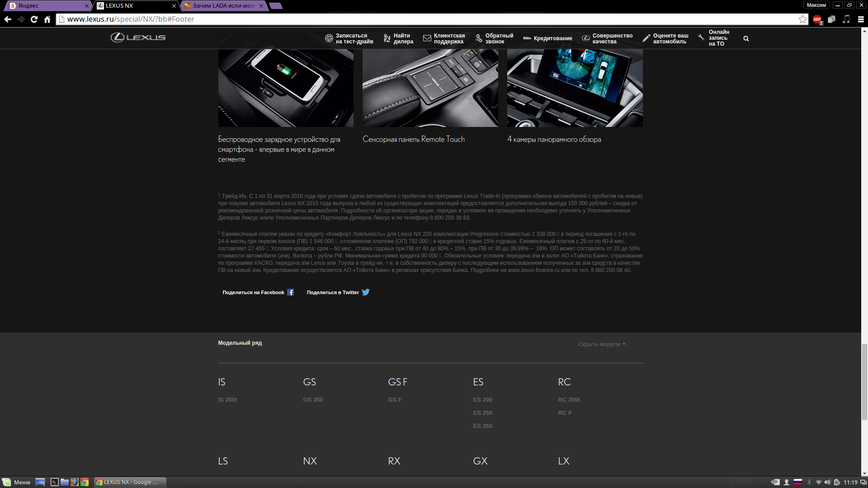Click the music note extension icon

pyautogui.click(x=846, y=19)
